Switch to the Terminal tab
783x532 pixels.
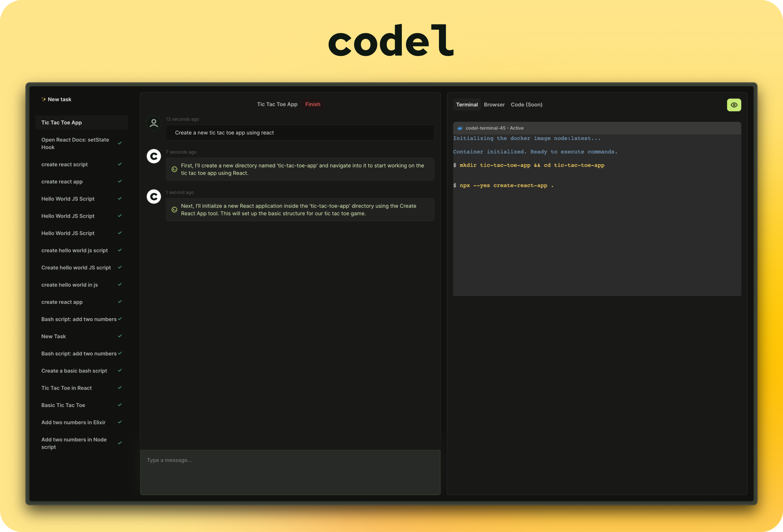click(x=467, y=105)
